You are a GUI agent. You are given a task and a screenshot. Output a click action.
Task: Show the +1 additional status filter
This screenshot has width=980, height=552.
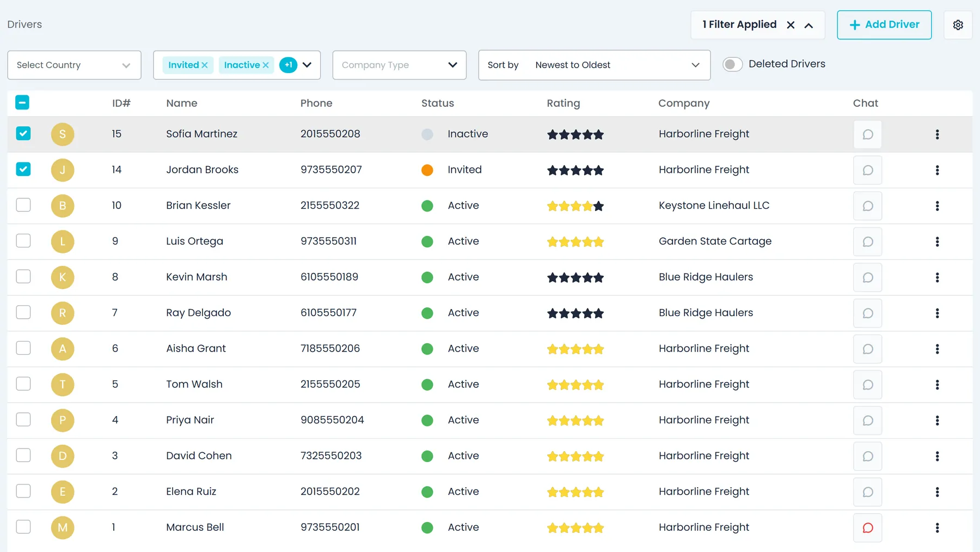point(289,65)
